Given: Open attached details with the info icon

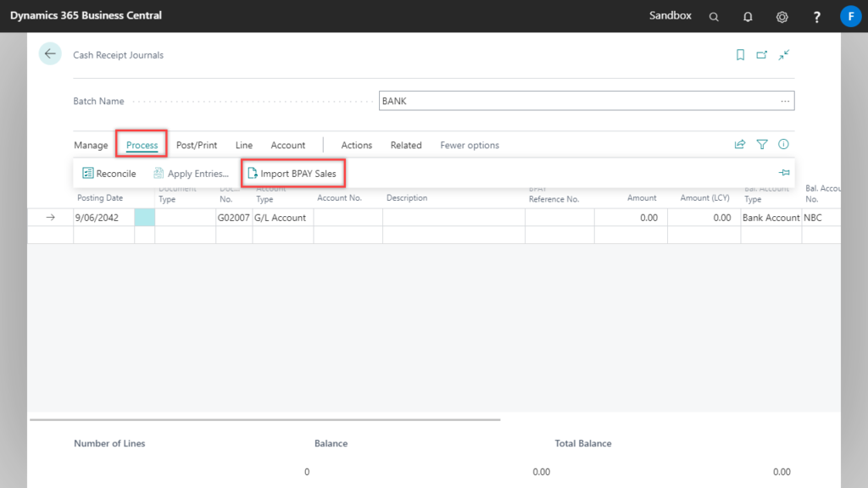Looking at the screenshot, I should pos(783,145).
